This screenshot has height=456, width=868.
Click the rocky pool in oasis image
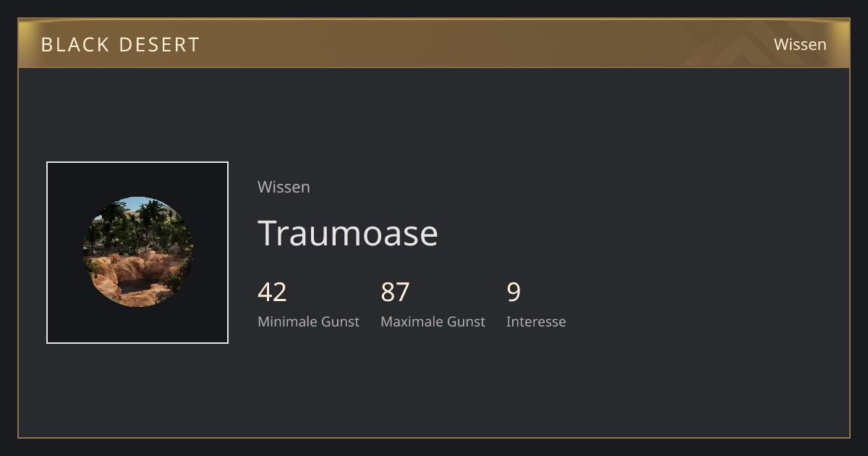[134, 284]
